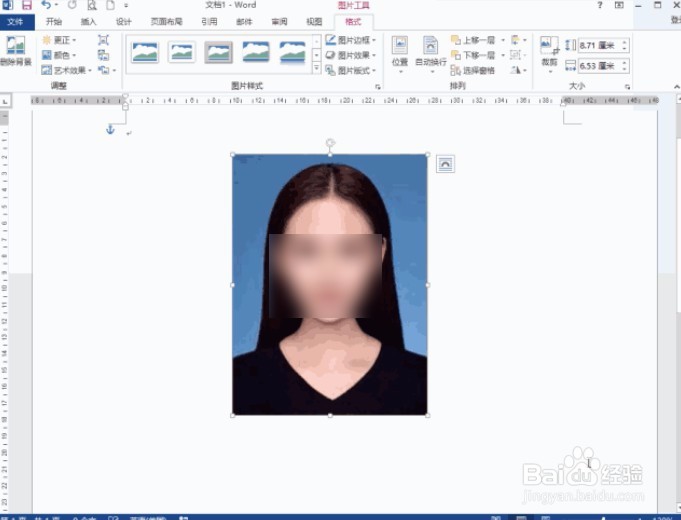
Task: Open Picture Layout (图片版式) options
Action: click(351, 70)
